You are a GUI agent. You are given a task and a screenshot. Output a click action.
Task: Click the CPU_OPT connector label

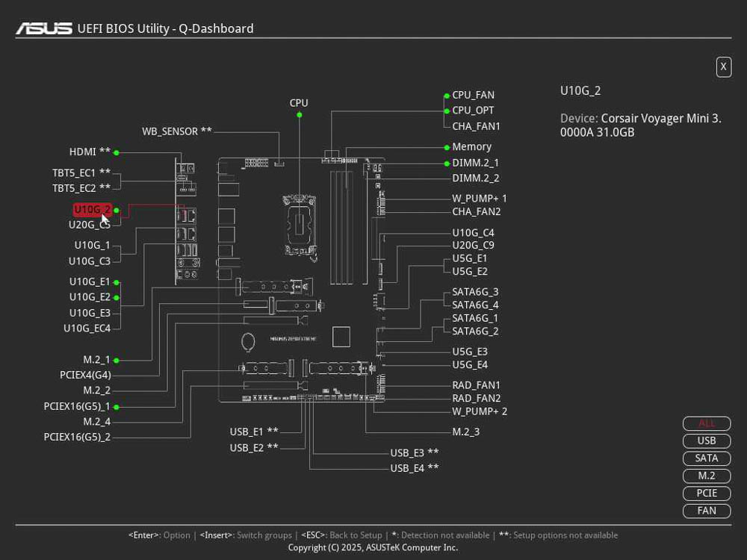coord(473,111)
